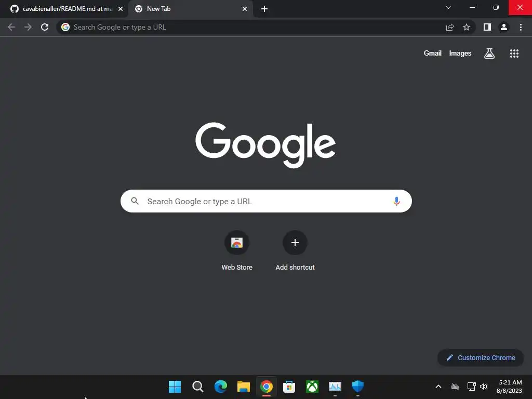Close the New Tab tab
The width and height of the screenshot is (532, 399).
245,9
